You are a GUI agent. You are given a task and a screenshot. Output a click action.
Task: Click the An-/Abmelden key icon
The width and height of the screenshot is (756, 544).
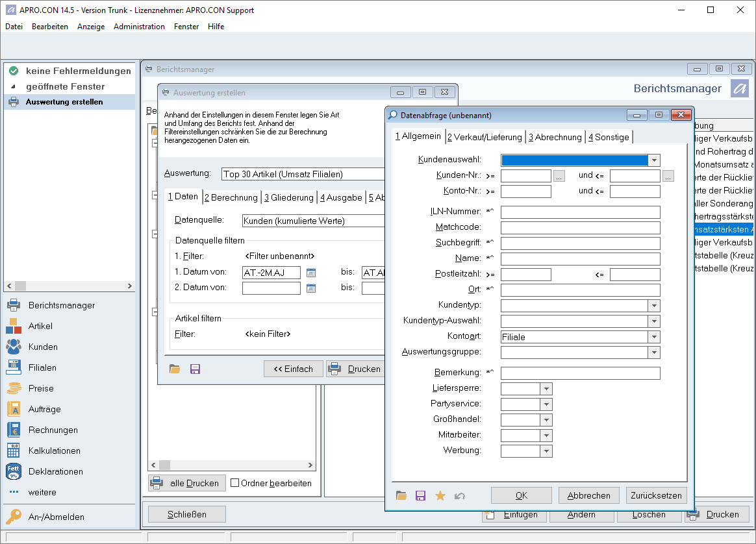pyautogui.click(x=14, y=517)
